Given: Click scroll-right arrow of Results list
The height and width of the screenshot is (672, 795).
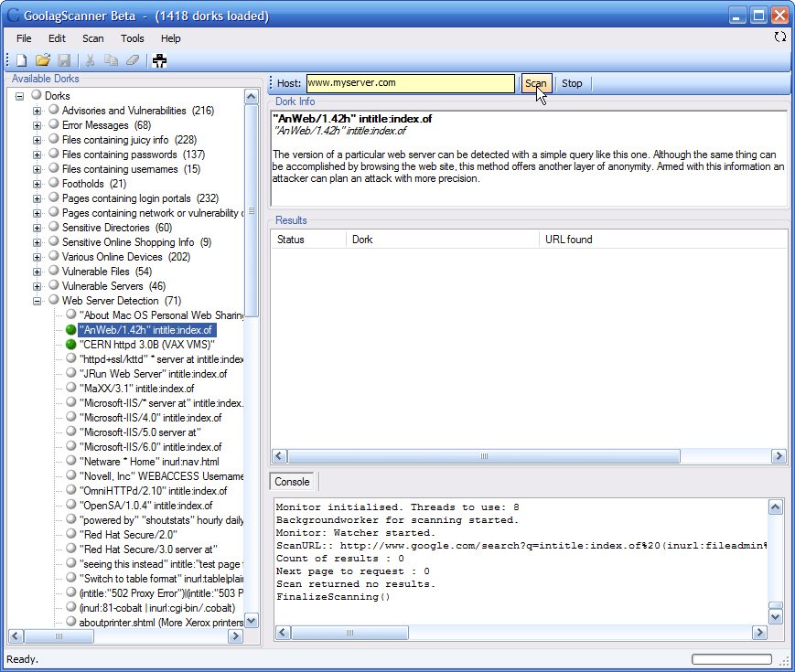Looking at the screenshot, I should 779,456.
